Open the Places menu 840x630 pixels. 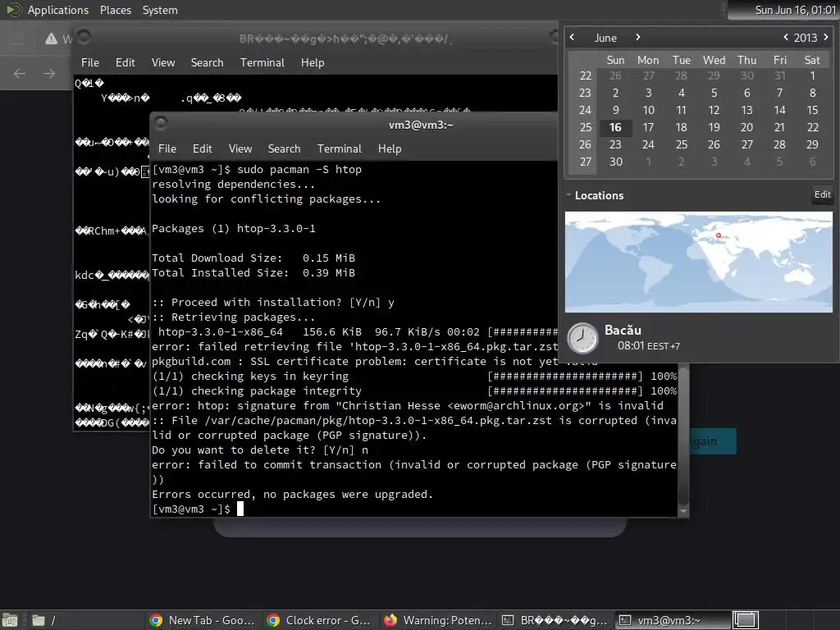pyautogui.click(x=115, y=10)
